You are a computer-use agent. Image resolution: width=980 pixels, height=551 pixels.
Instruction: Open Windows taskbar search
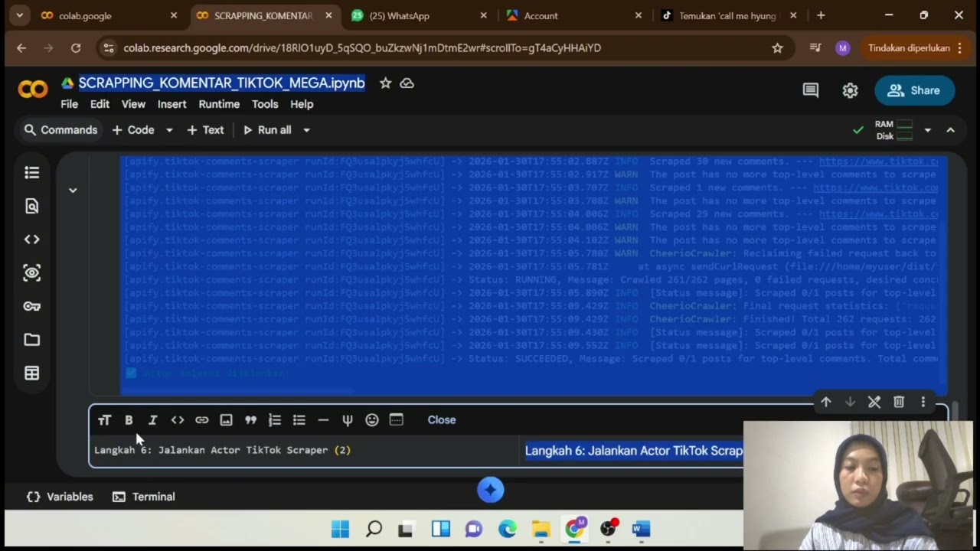[x=374, y=529]
